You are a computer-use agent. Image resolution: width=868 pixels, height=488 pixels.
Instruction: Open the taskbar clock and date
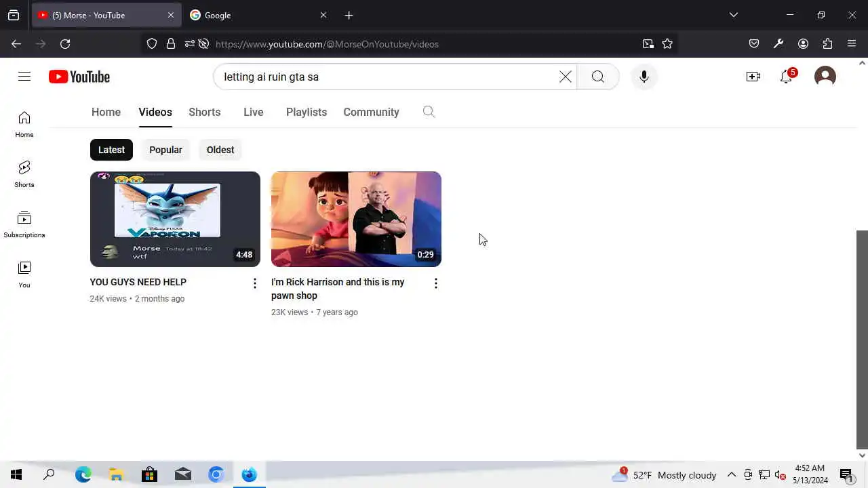click(810, 474)
